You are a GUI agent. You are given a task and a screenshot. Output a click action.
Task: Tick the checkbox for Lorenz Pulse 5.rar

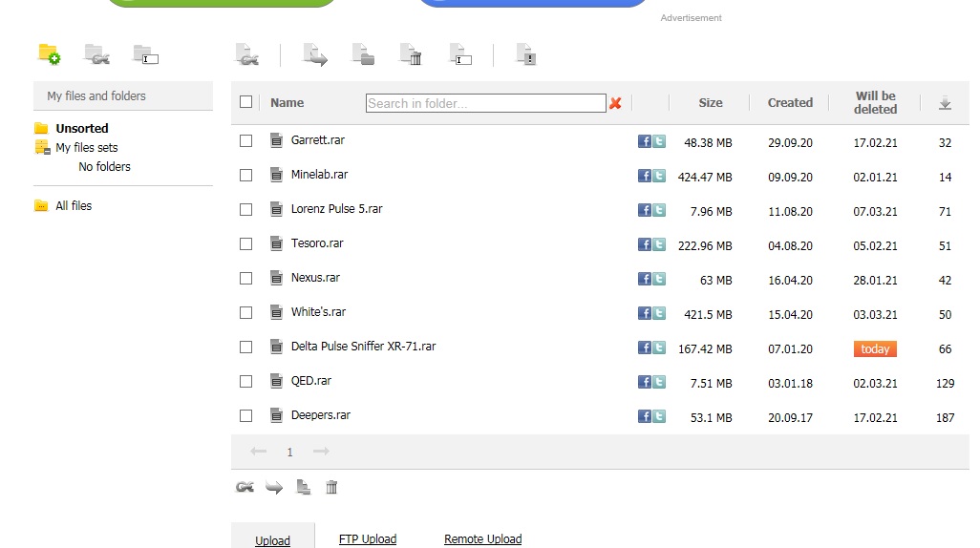pyautogui.click(x=245, y=210)
